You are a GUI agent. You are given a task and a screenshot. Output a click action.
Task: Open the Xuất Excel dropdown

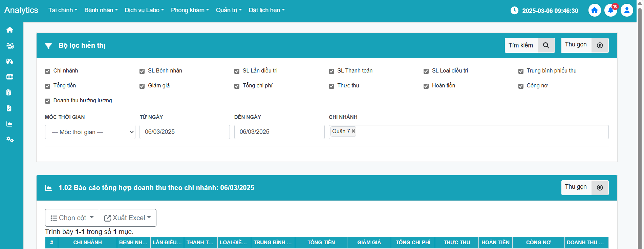[128, 218]
